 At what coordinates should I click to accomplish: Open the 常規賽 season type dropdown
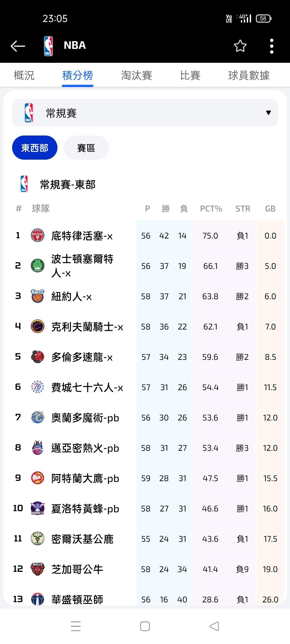pos(145,113)
